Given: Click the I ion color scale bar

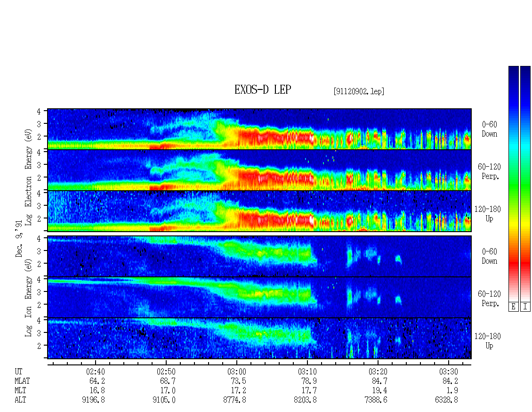Looking at the screenshot, I should tap(525, 184).
